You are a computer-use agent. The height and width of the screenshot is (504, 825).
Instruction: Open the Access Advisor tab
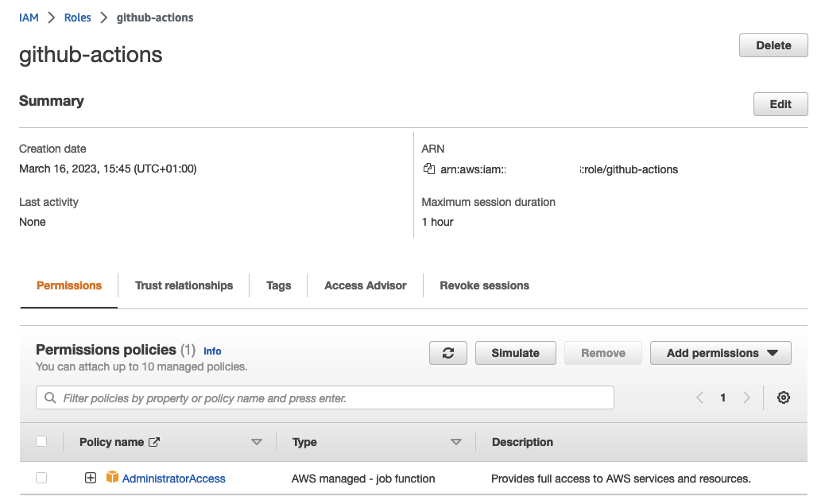(365, 285)
